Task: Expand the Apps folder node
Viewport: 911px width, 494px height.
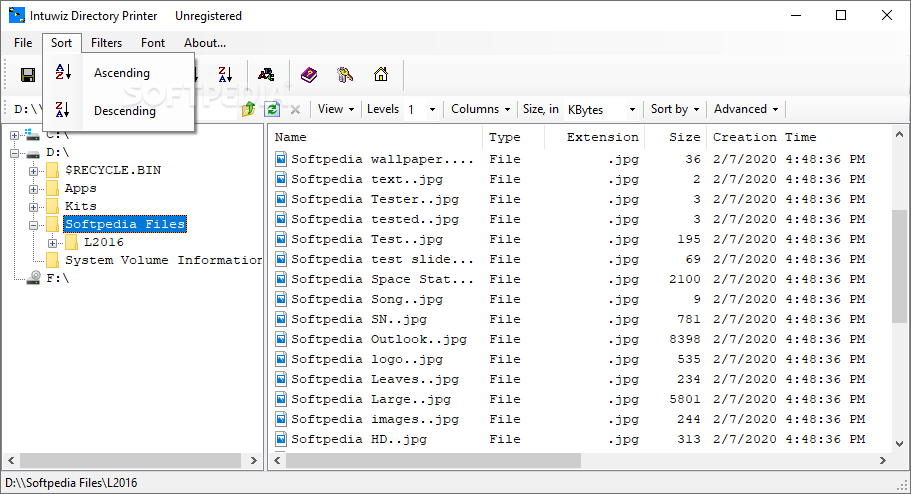Action: [34, 189]
